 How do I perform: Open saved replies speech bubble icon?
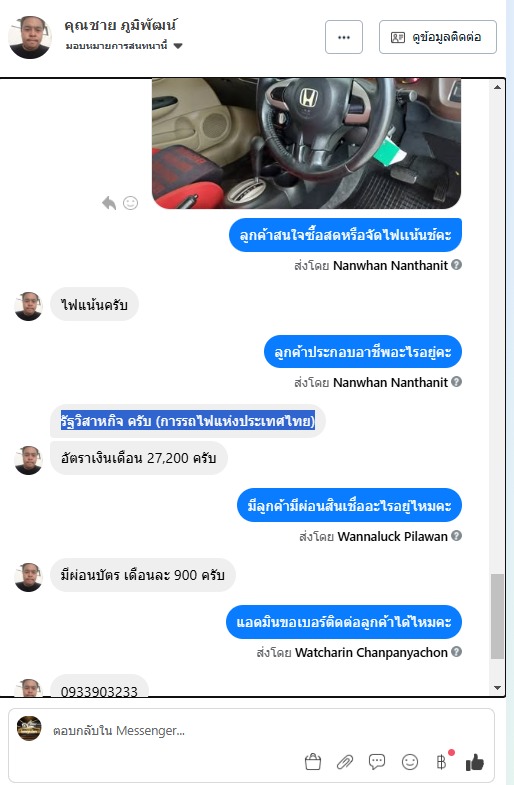click(x=377, y=761)
